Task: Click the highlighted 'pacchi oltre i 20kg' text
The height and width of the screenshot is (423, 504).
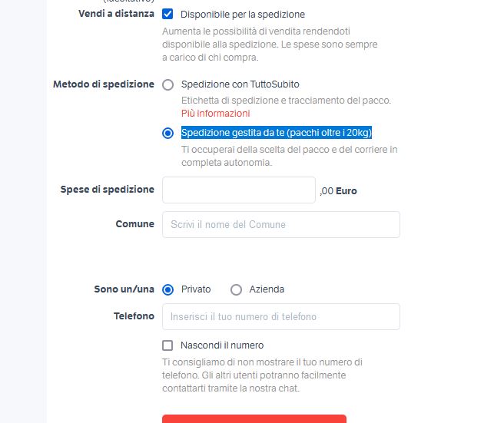Action: coord(328,133)
